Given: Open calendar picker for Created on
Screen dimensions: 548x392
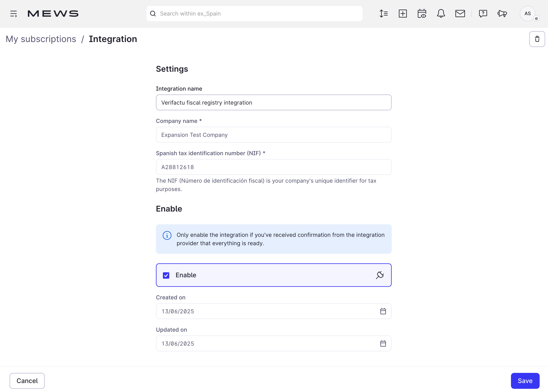Looking at the screenshot, I should pos(383,311).
